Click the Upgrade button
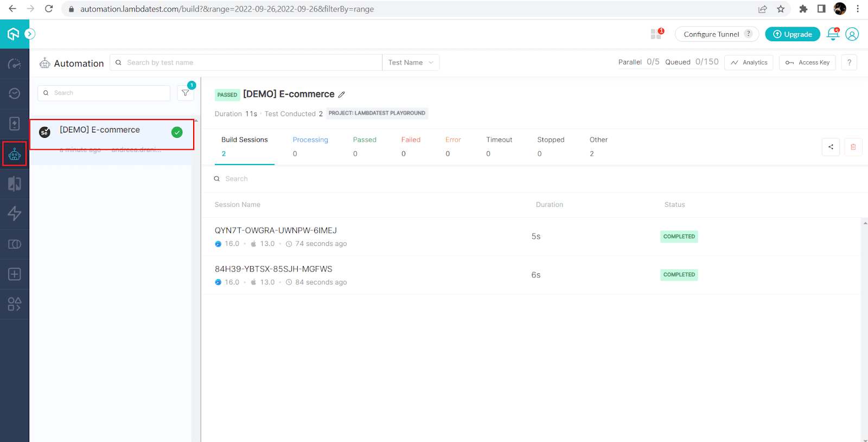Image resolution: width=868 pixels, height=442 pixels. point(793,34)
